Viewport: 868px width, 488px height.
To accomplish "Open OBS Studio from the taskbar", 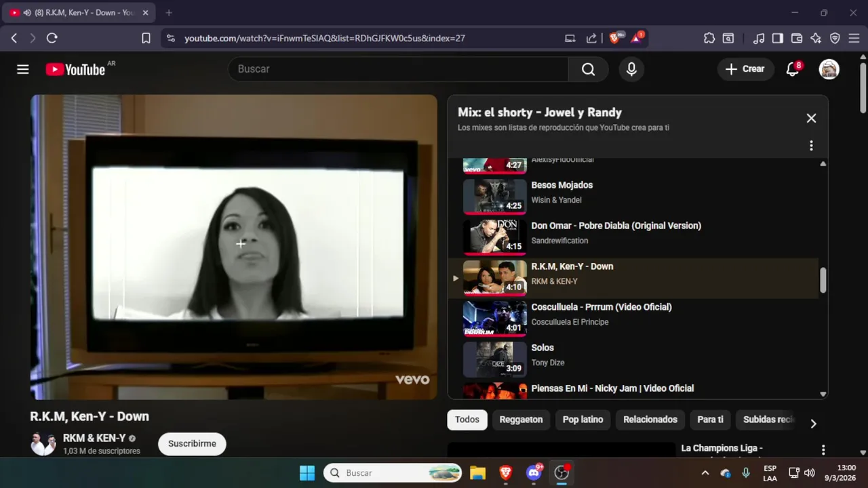I will (x=561, y=473).
